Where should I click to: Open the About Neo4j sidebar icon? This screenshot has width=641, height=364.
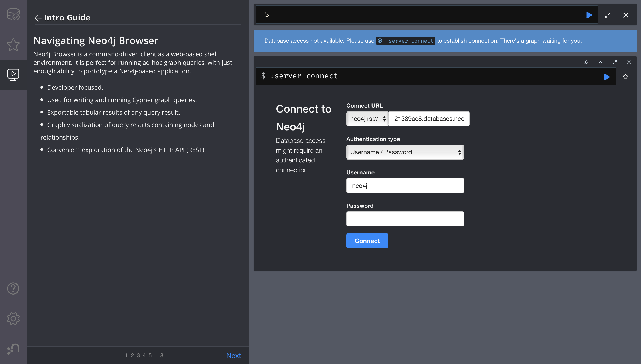[x=13, y=349]
